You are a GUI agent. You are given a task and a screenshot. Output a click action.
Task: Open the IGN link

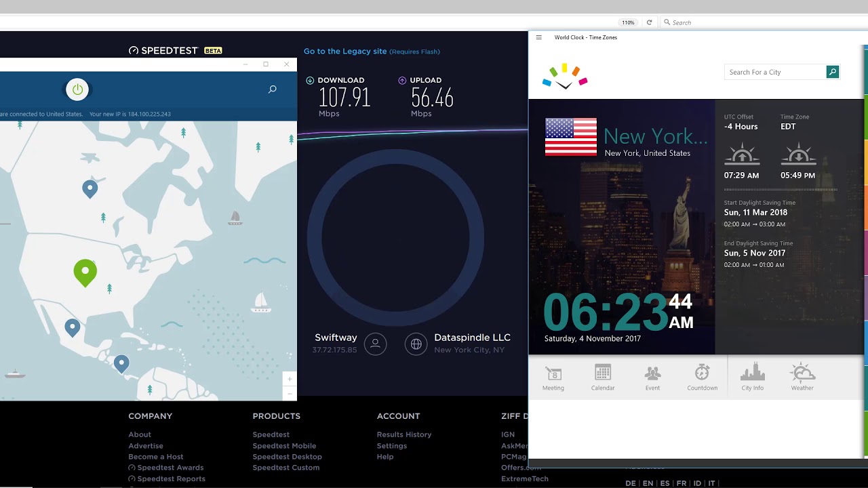tap(508, 434)
